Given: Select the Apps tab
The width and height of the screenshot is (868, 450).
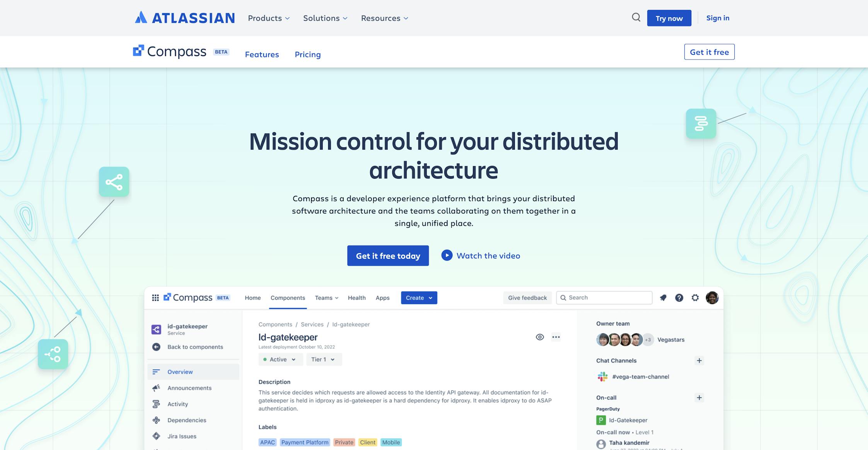Looking at the screenshot, I should 383,298.
